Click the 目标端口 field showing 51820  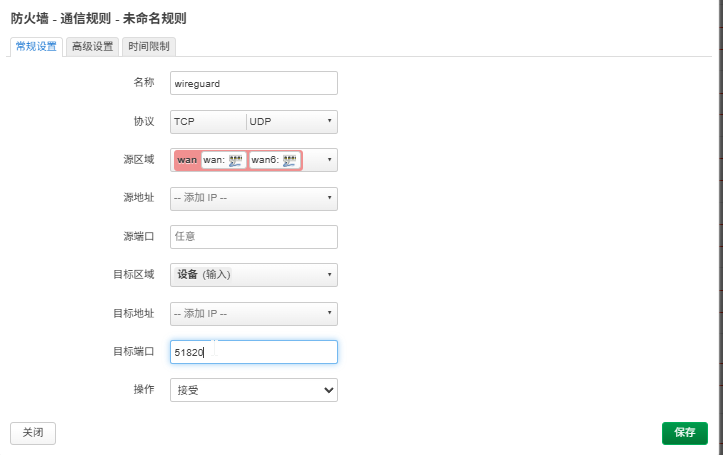click(254, 352)
